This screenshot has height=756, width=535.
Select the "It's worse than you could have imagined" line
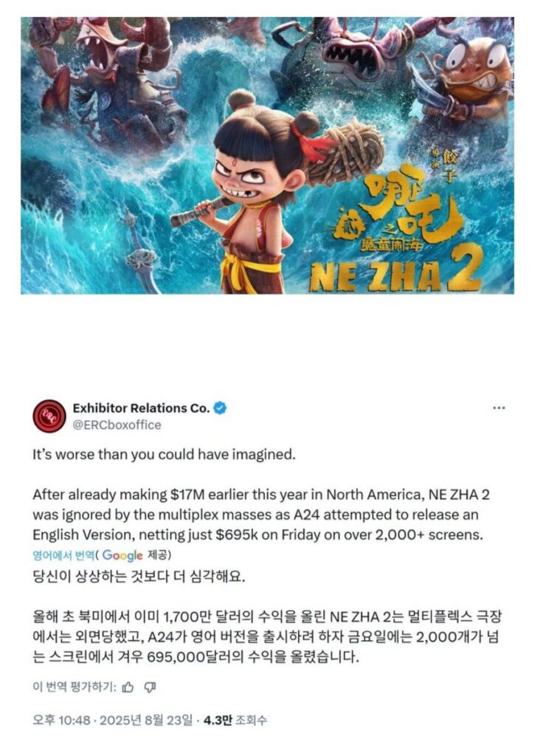(164, 455)
